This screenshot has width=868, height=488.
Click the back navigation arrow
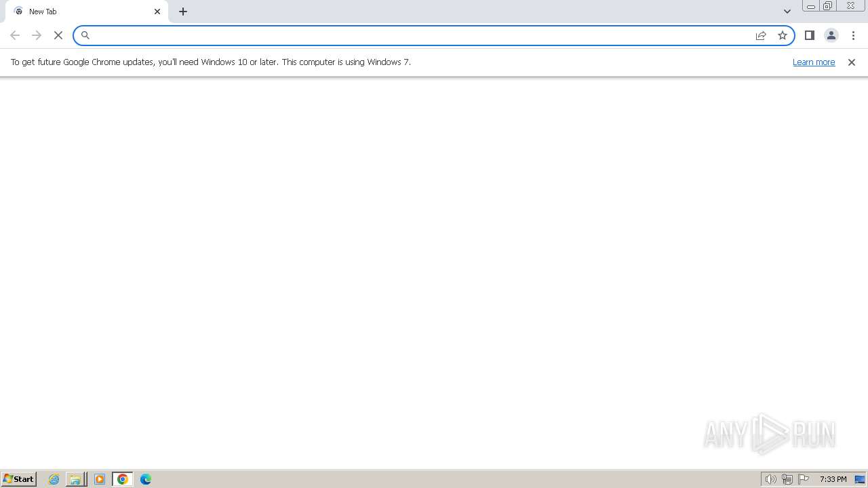pos(15,35)
